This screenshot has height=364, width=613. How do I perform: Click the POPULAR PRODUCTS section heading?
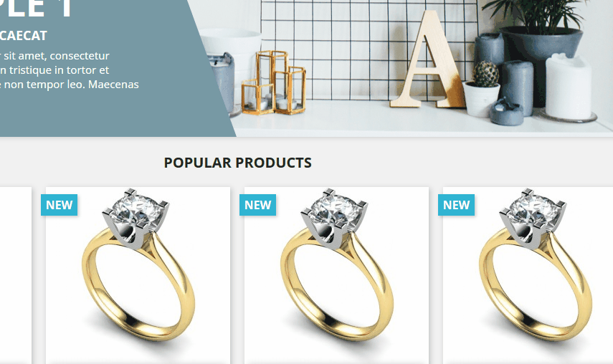(238, 163)
